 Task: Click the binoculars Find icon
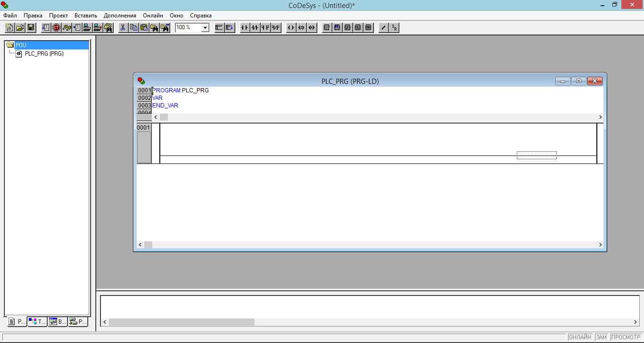click(154, 28)
